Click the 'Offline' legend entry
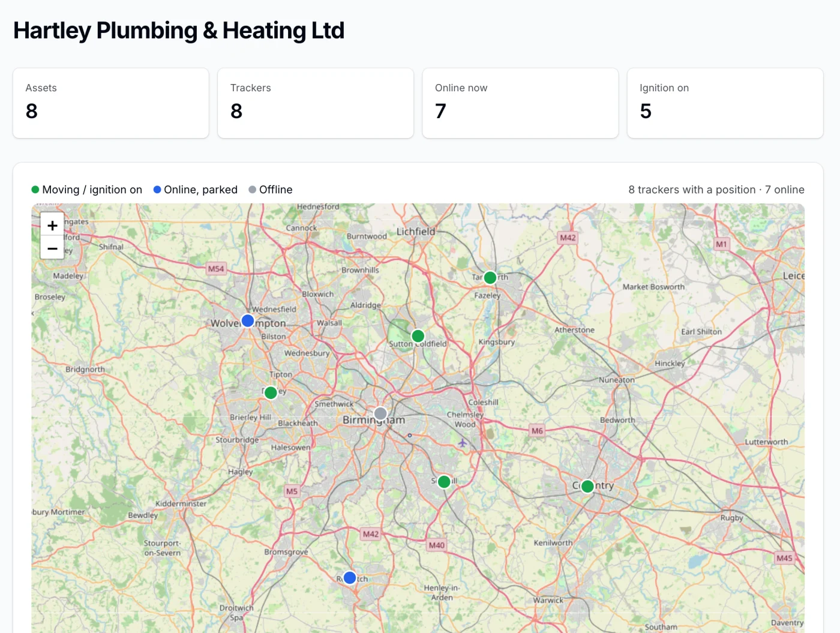The width and height of the screenshot is (840, 633). [271, 190]
